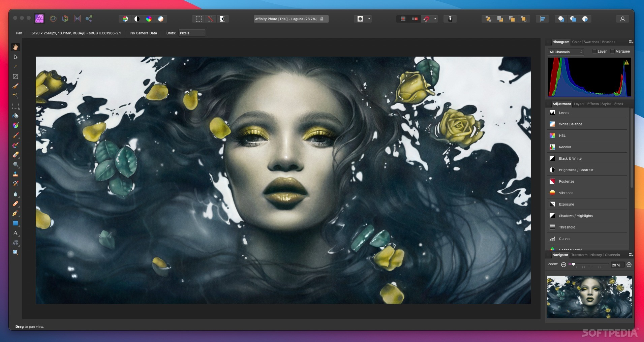Click the Invert Pixel Selection icon
Image resolution: width=644 pixels, height=342 pixels.
(222, 19)
